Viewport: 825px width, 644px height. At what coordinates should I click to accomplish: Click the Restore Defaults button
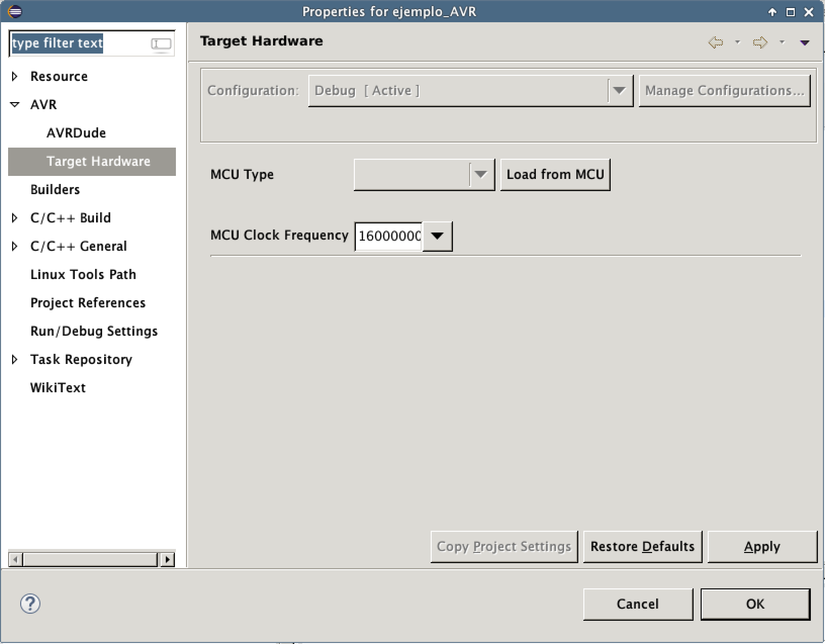click(x=642, y=546)
